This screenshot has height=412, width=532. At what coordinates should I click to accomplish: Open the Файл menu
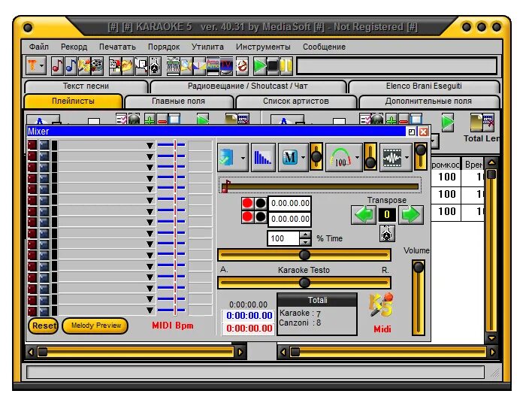[38, 47]
